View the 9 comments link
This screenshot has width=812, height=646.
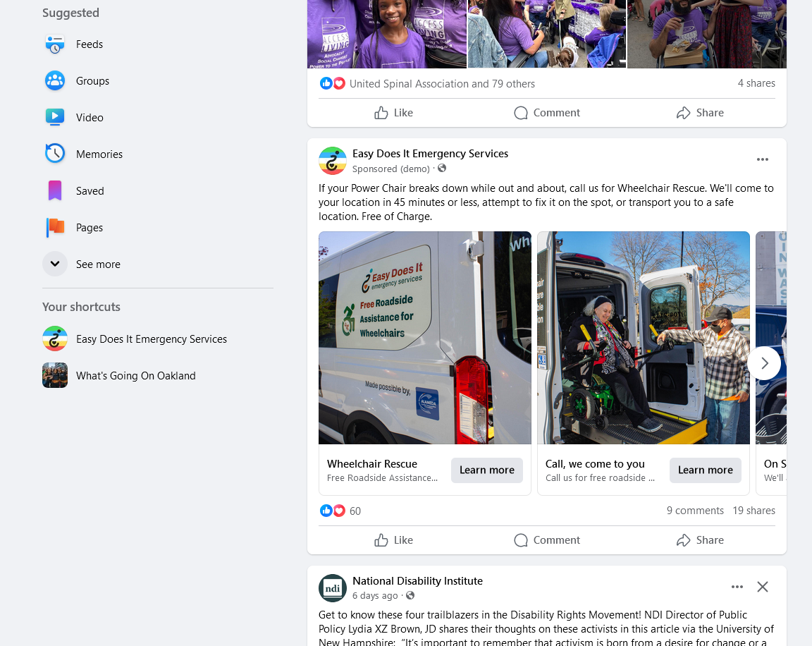tap(695, 511)
